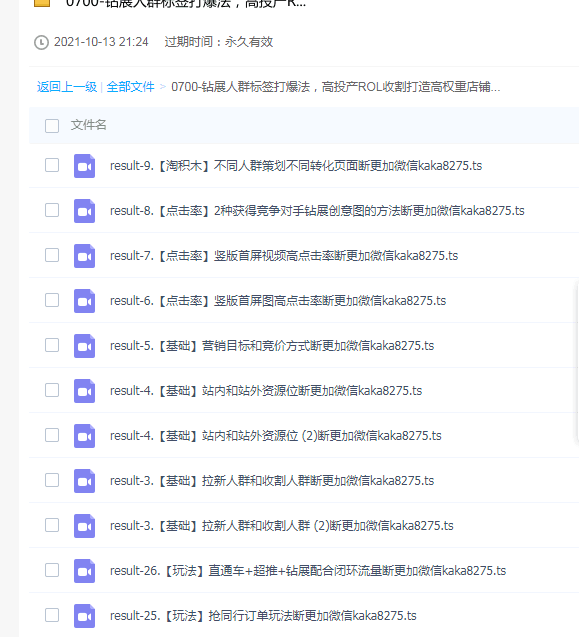Click breadcrumb folder 0700-钻展人群标签打爆法
579x637 pixels.
[336, 87]
